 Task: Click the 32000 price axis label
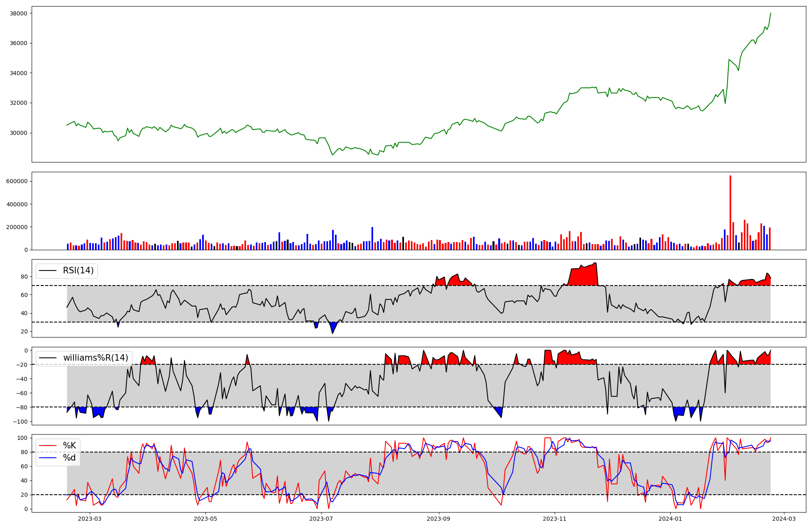pos(19,103)
